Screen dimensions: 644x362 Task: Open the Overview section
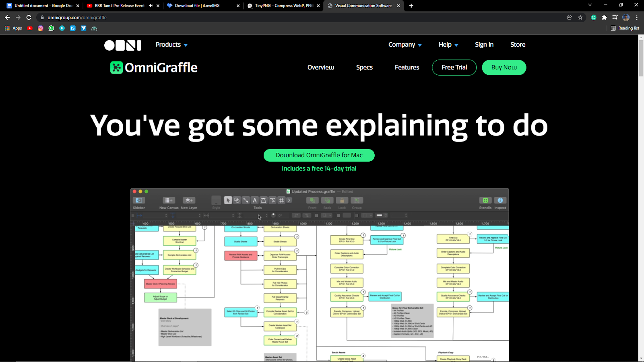click(321, 68)
